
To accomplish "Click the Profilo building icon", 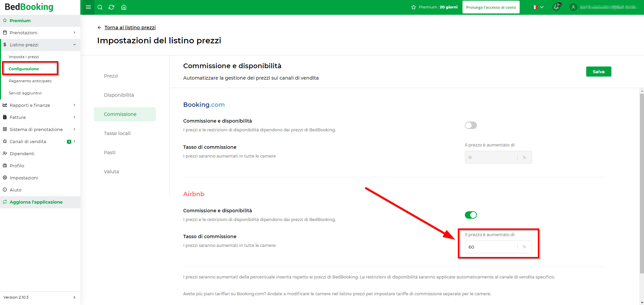I will pyautogui.click(x=5, y=166).
